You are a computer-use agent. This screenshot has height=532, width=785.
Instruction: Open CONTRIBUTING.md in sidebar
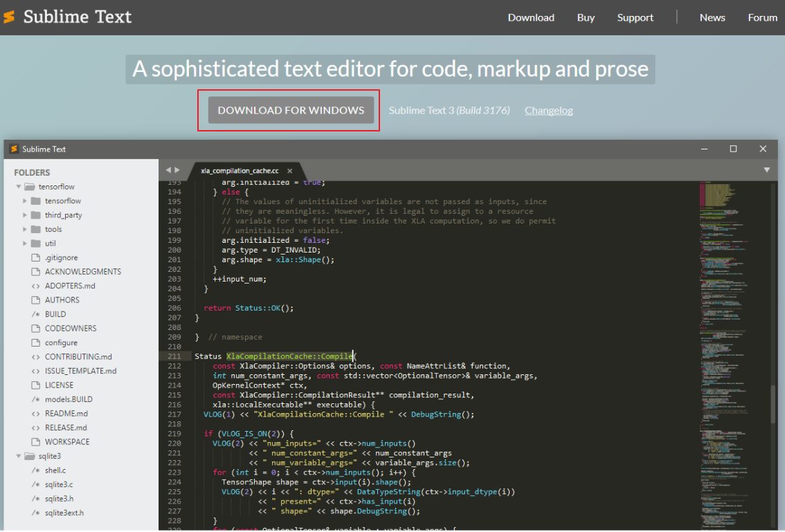point(79,357)
